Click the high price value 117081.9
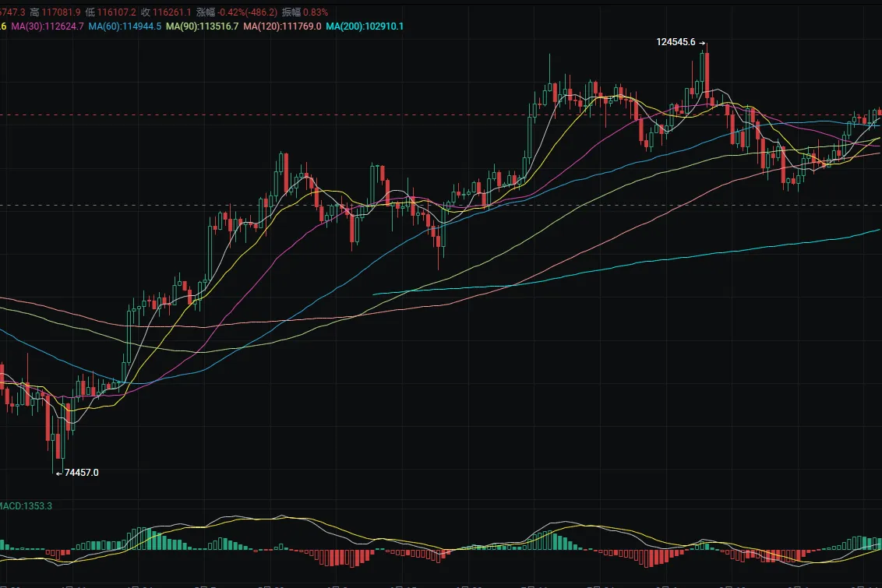882x588 pixels. tap(61, 12)
